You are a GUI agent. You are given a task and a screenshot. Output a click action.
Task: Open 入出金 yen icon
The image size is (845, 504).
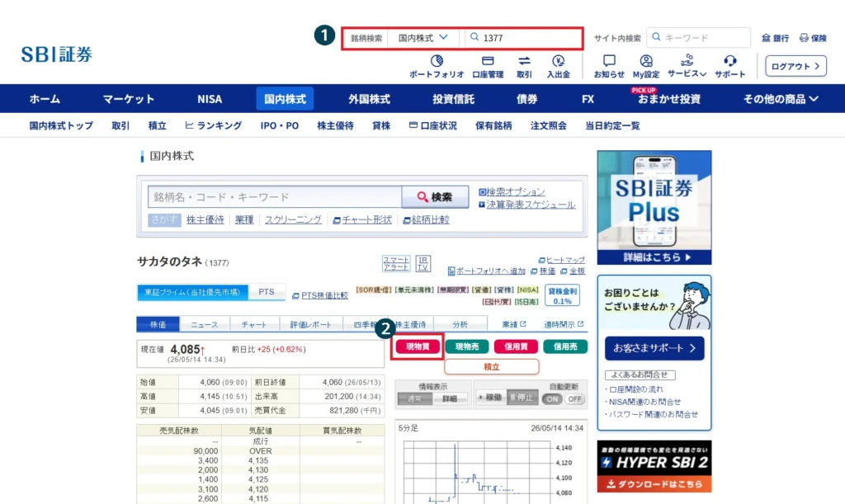559,60
